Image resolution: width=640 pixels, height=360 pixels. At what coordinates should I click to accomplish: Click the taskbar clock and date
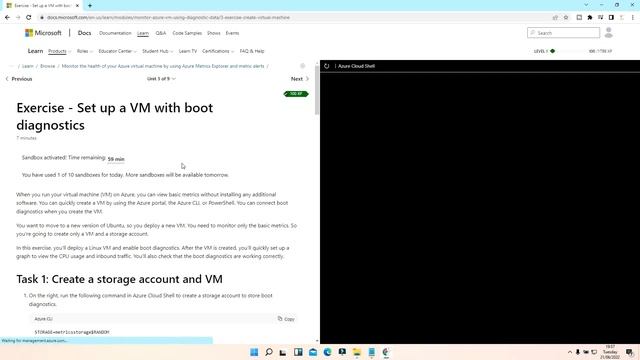coord(610,352)
